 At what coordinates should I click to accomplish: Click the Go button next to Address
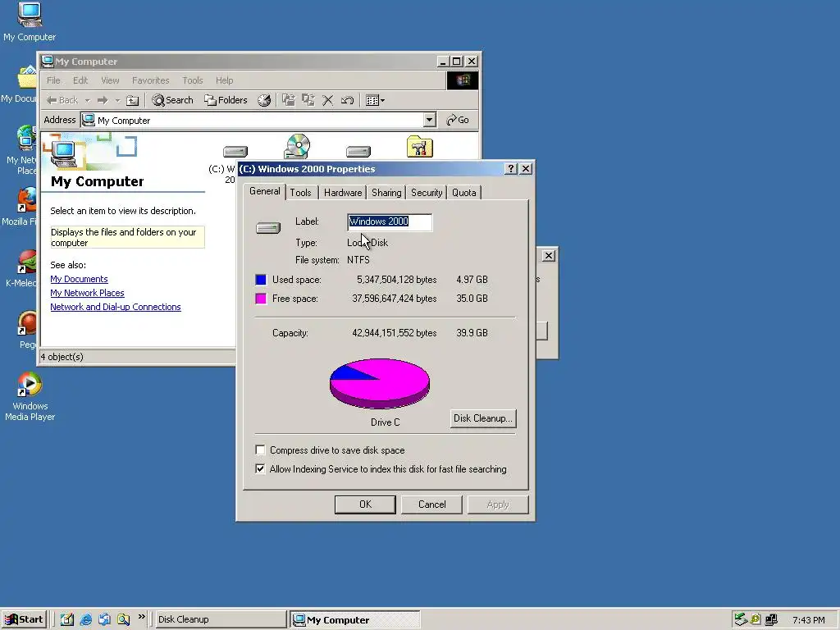pos(458,120)
